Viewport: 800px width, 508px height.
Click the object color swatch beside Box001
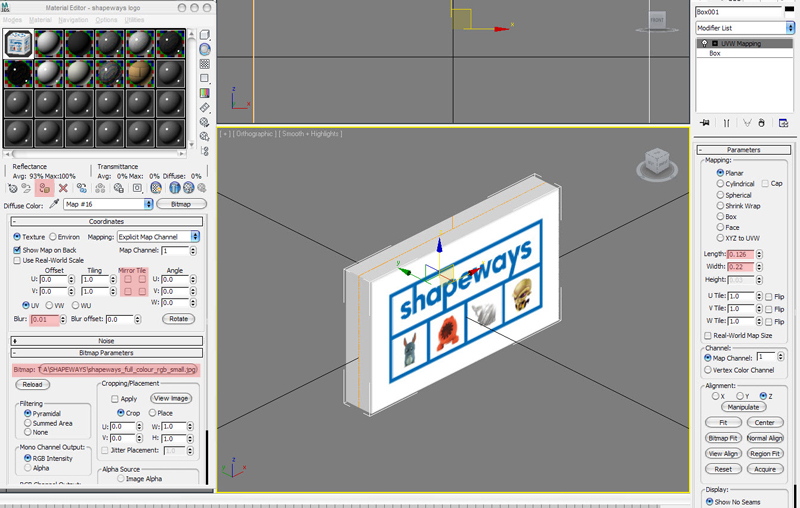tap(790, 11)
